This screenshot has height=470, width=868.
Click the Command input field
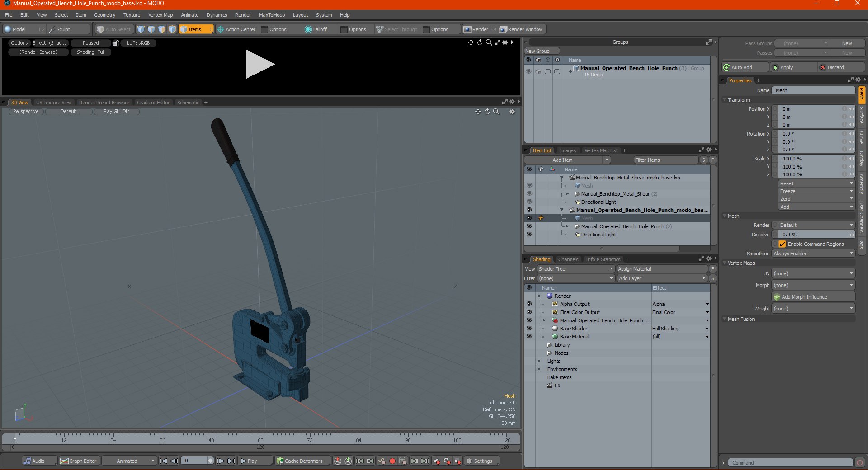[790, 463]
